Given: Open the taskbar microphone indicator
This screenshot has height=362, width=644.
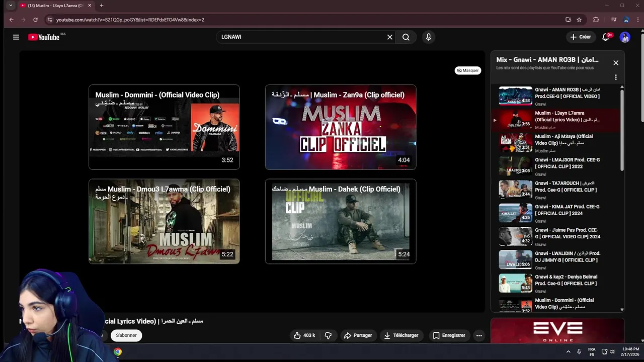Looking at the screenshot, I should [x=579, y=352].
